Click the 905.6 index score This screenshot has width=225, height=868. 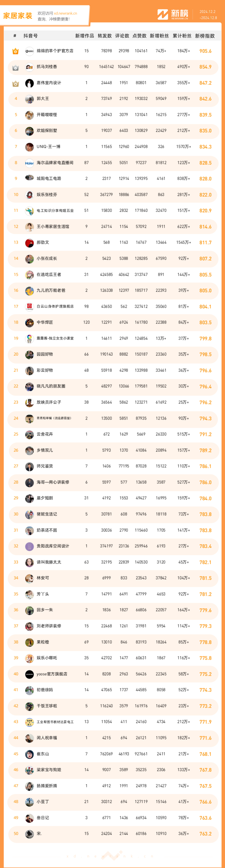(x=205, y=51)
